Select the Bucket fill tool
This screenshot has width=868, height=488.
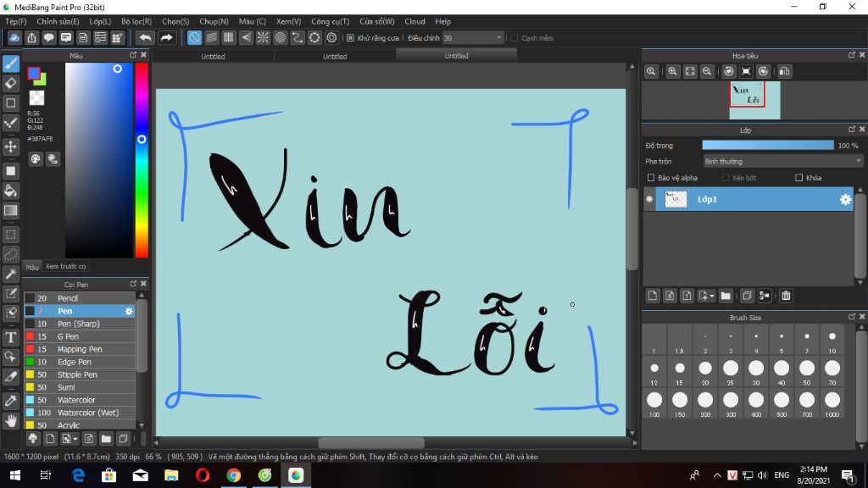pos(11,191)
